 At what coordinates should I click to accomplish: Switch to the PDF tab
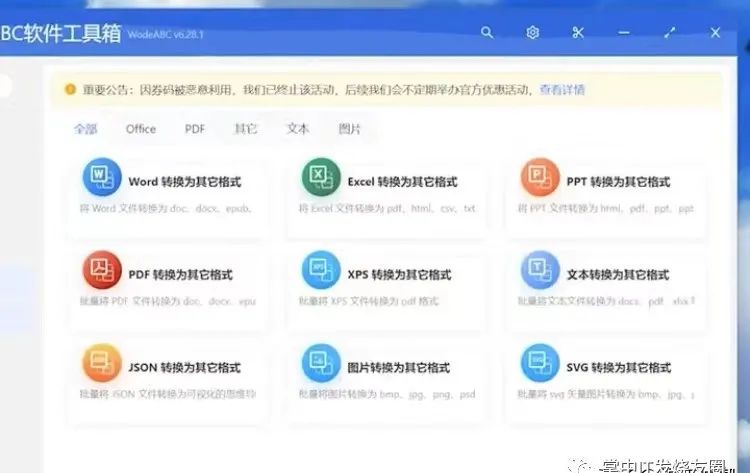(195, 129)
